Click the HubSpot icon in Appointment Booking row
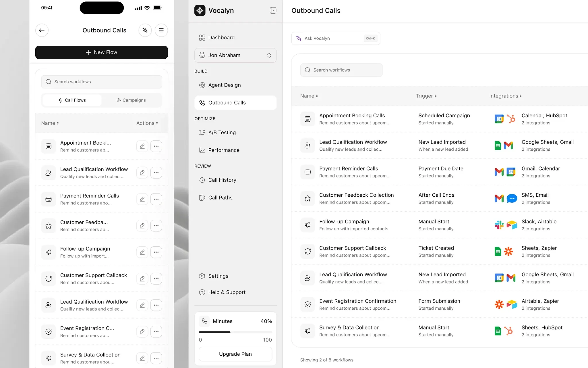588x368 pixels. coord(511,119)
